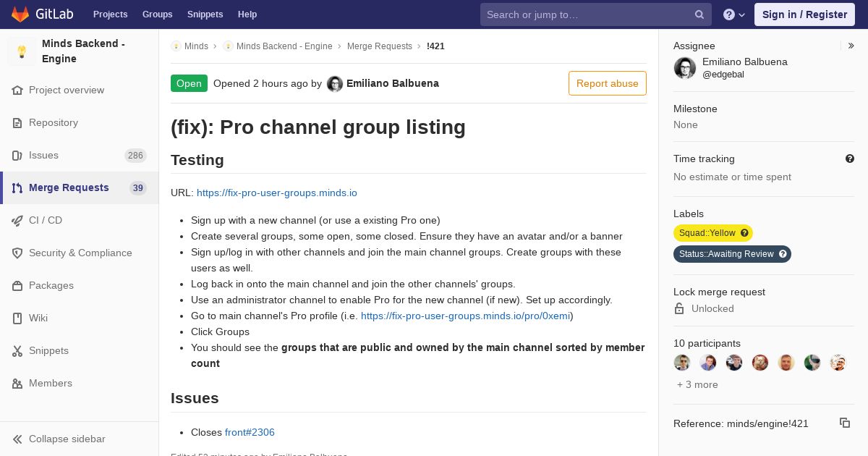Click the Time tracking help icon
The width and height of the screenshot is (868, 456).
(850, 159)
